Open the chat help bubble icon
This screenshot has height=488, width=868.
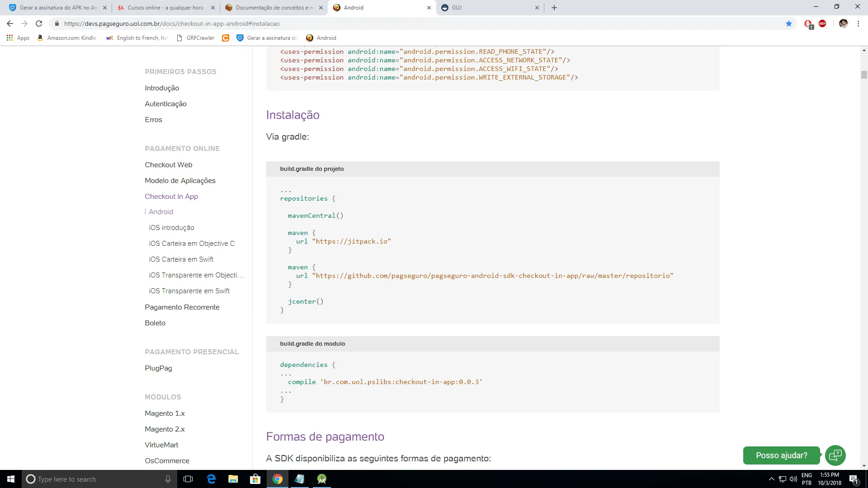coord(835,455)
